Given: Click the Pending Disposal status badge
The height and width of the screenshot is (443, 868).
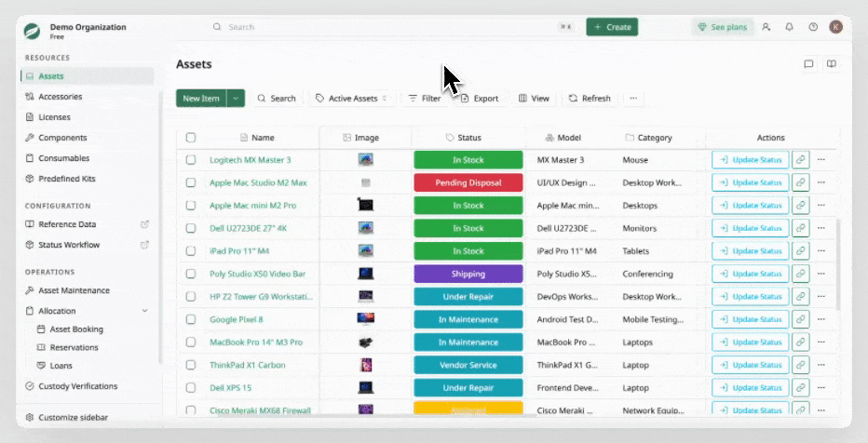Looking at the screenshot, I should pos(468,182).
